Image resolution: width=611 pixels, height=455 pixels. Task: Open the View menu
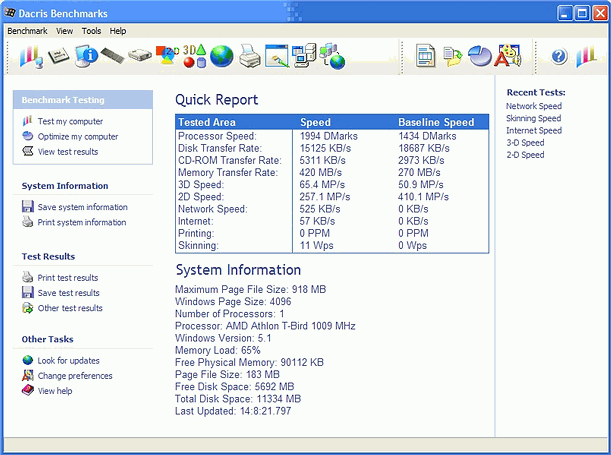[x=64, y=31]
